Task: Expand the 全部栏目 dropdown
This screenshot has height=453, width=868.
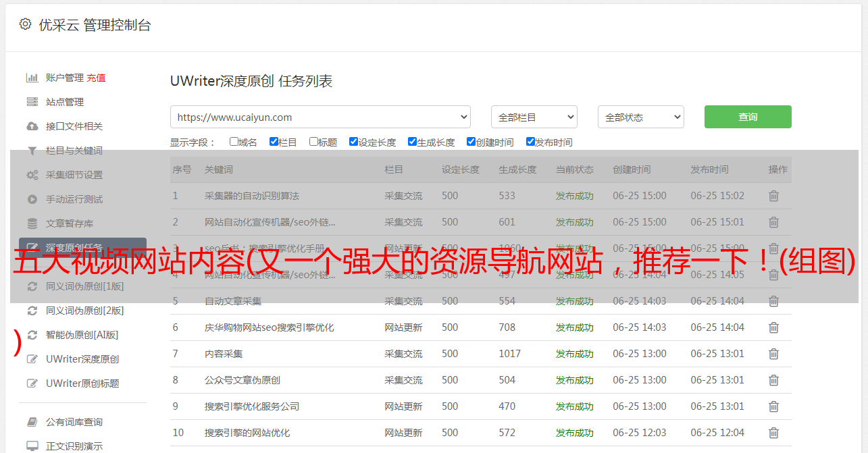Action: pyautogui.click(x=534, y=117)
